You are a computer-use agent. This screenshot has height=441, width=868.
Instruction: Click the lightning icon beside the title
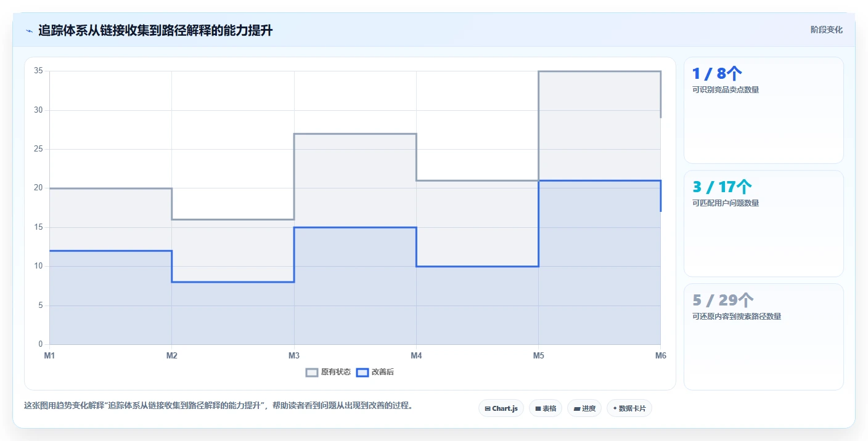[29, 30]
